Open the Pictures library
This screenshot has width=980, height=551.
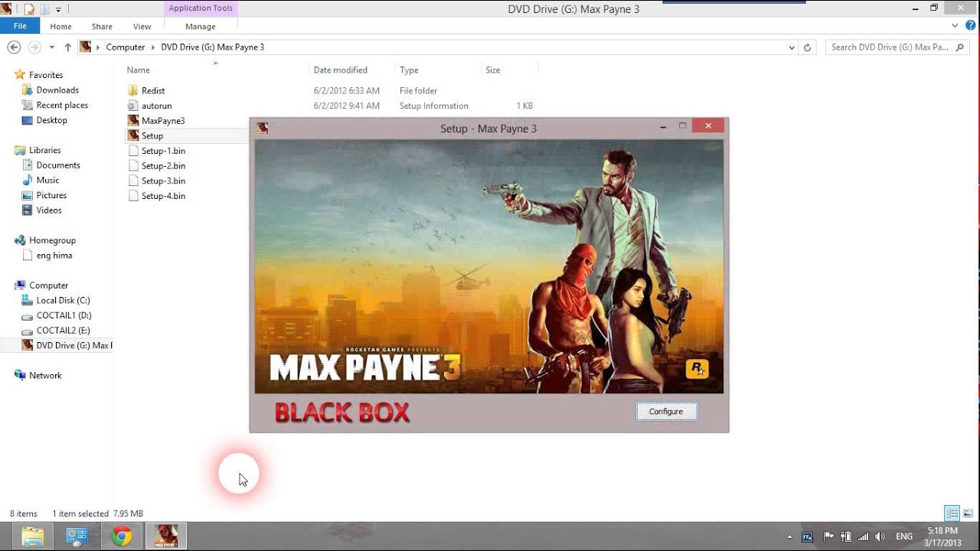point(51,195)
